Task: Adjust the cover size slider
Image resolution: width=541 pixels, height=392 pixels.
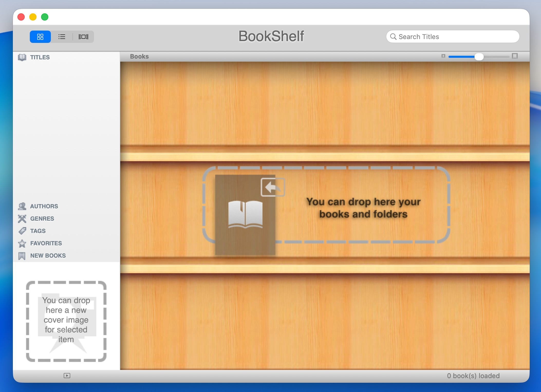Action: click(x=479, y=57)
